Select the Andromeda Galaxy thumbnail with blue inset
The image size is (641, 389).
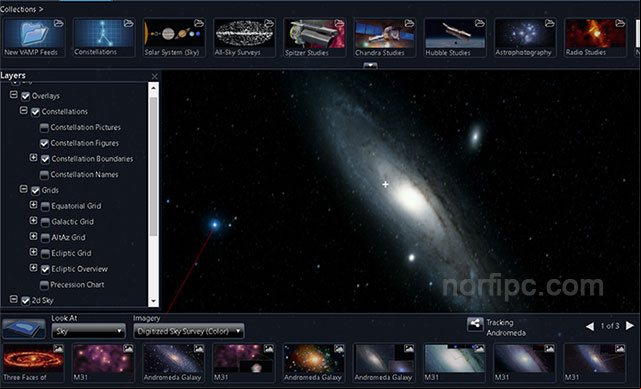[x=384, y=363]
